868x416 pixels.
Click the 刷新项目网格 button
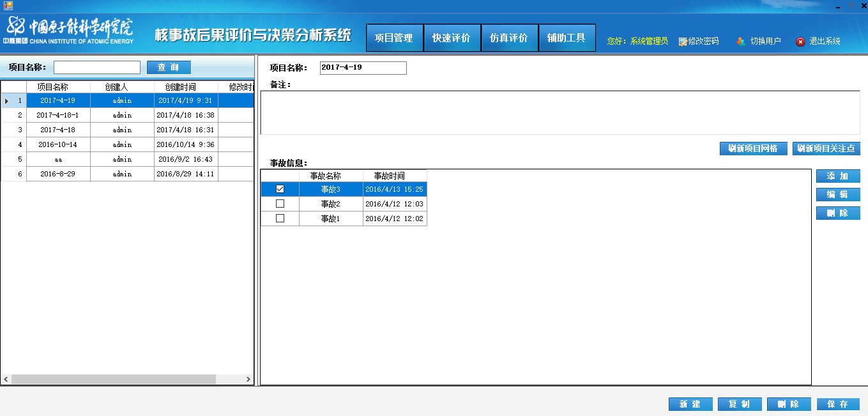[x=753, y=149]
